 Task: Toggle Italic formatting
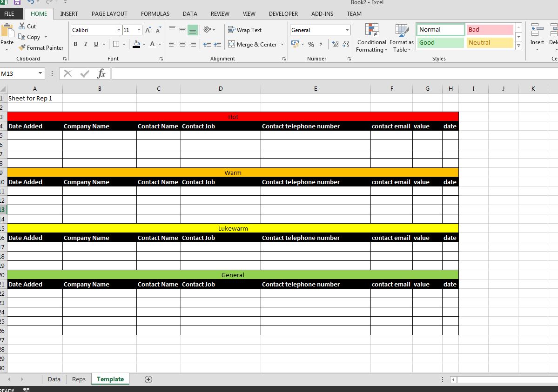(x=86, y=44)
